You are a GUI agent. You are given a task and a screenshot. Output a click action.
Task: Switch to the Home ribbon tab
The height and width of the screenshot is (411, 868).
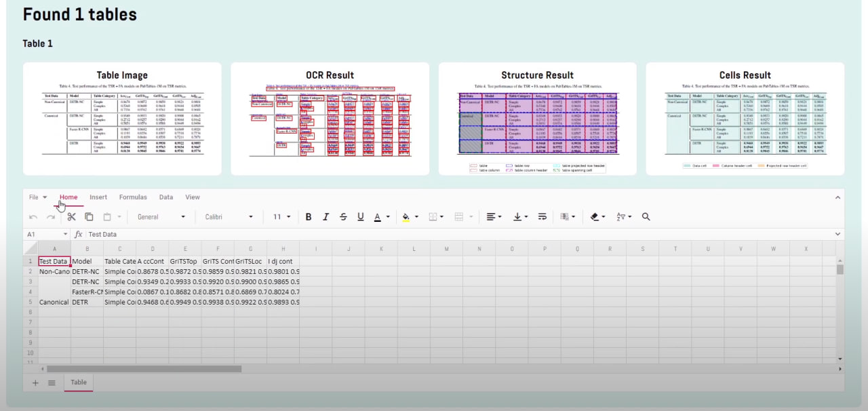[x=68, y=197]
